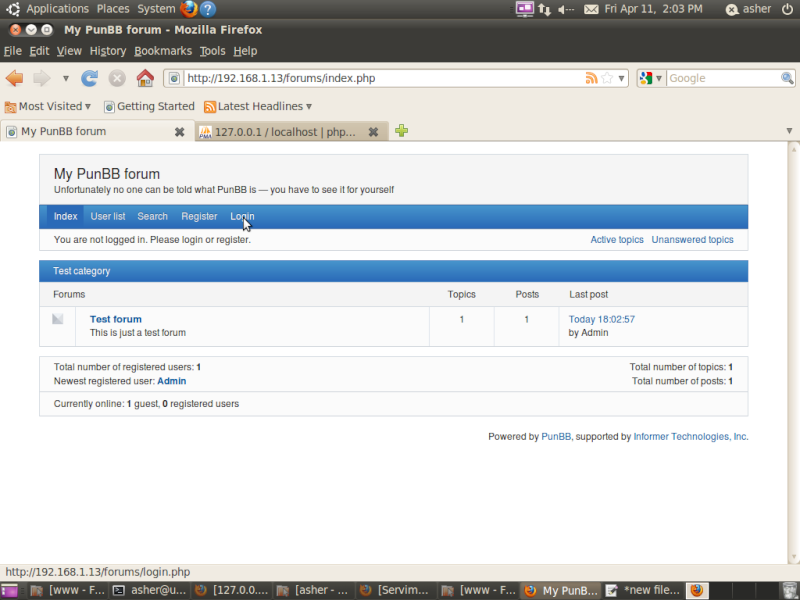This screenshot has width=800, height=600.
Task: Open the Places menu in top panel
Action: (113, 9)
